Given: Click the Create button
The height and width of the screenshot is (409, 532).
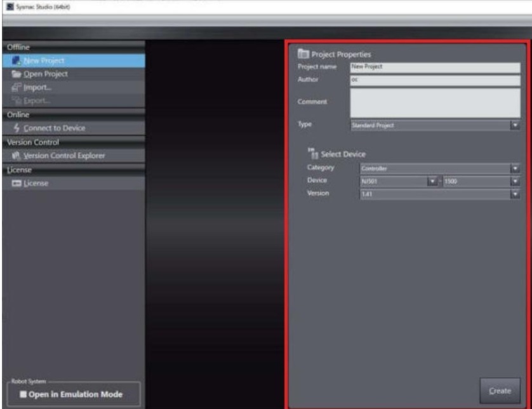Looking at the screenshot, I should point(500,391).
